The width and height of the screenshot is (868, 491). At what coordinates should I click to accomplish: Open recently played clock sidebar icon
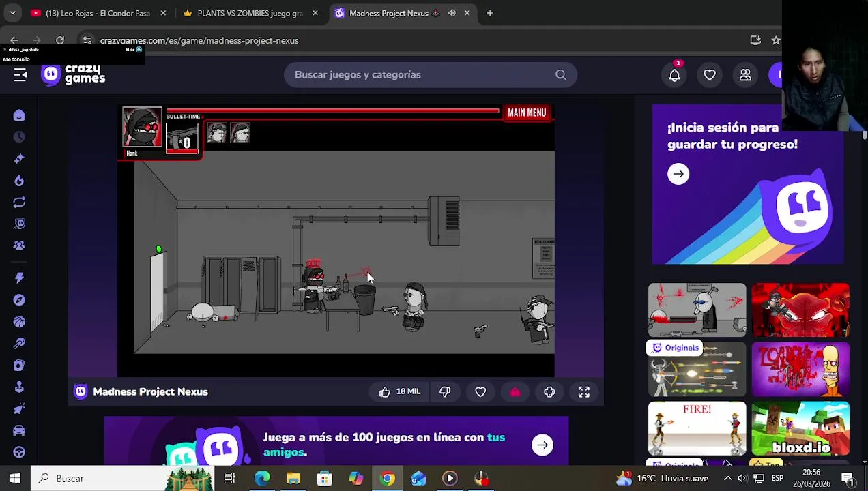click(19, 137)
